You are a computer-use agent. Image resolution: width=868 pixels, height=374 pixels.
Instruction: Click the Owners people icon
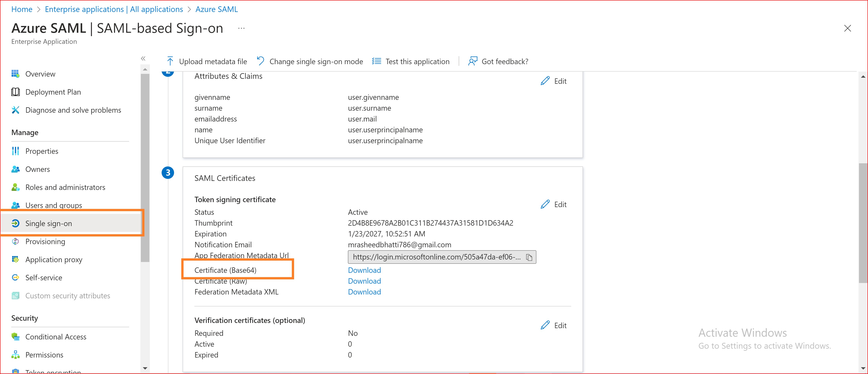[x=16, y=169]
